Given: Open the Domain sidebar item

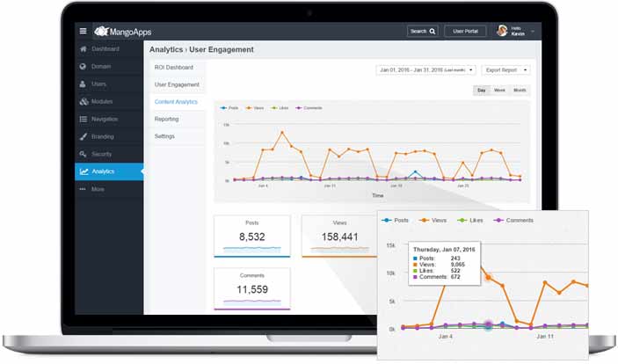Looking at the screenshot, I should (x=109, y=66).
